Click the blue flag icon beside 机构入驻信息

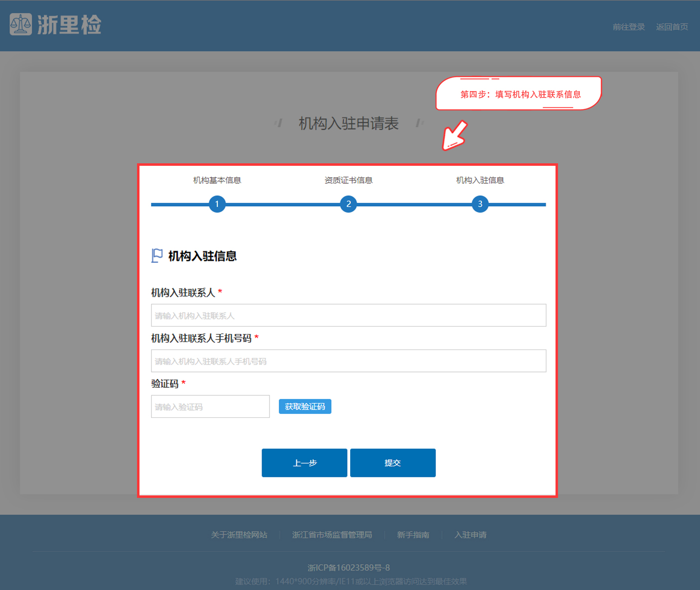[157, 256]
